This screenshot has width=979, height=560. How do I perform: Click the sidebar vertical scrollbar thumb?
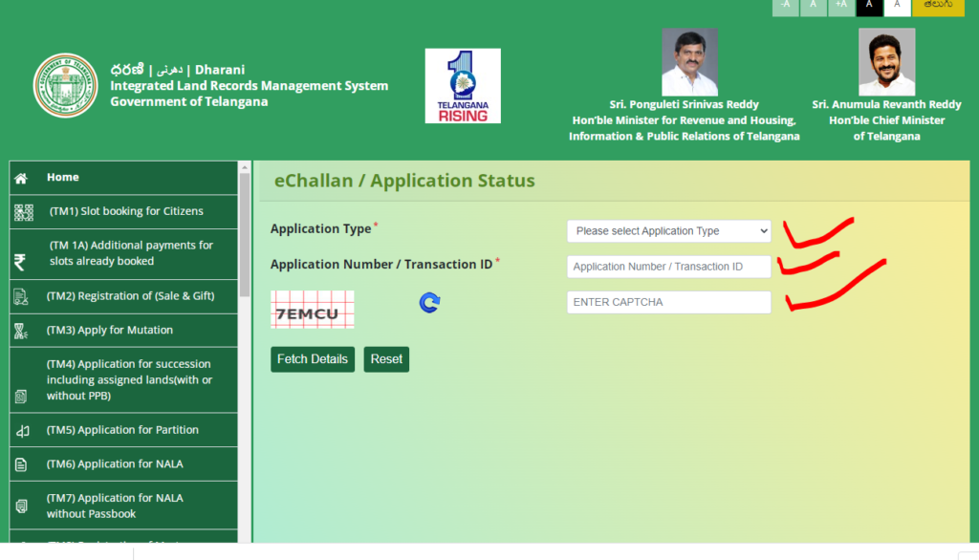pos(245,235)
